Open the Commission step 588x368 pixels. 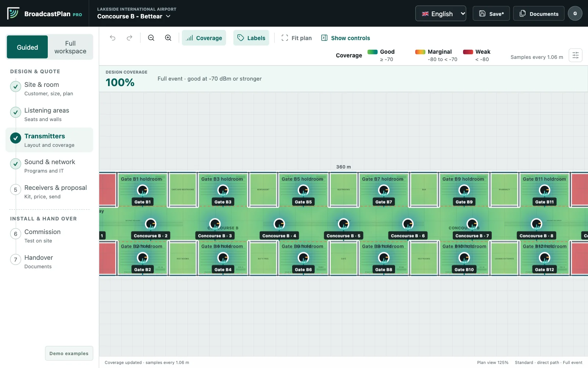(49, 236)
